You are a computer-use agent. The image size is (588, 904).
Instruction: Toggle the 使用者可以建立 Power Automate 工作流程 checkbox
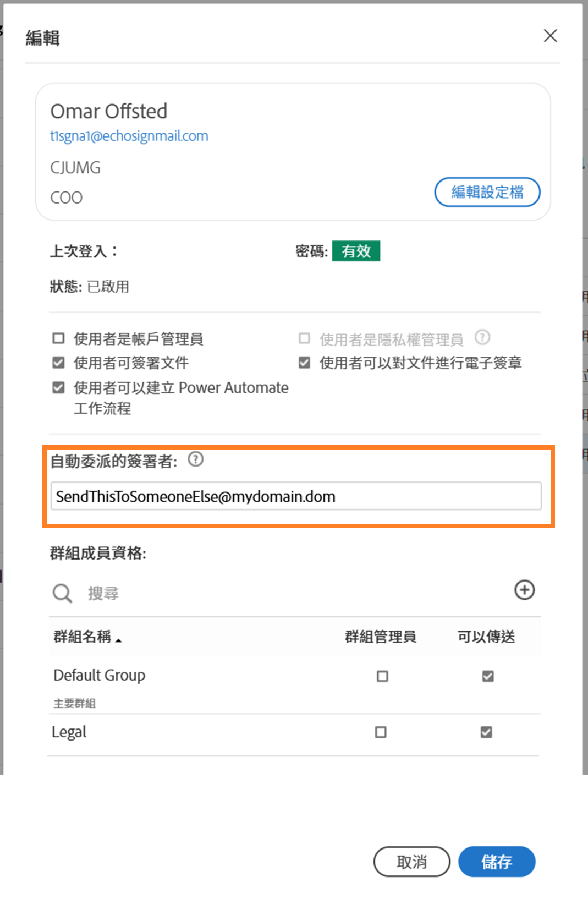pyautogui.click(x=58, y=388)
